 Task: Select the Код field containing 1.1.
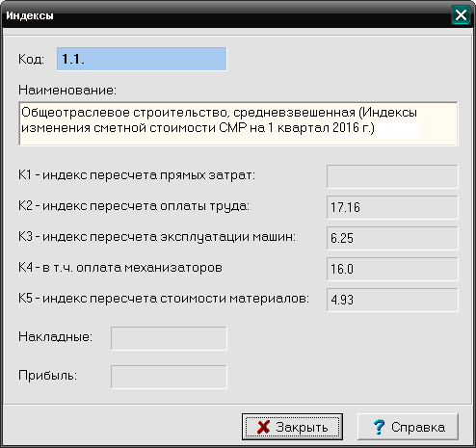(142, 59)
